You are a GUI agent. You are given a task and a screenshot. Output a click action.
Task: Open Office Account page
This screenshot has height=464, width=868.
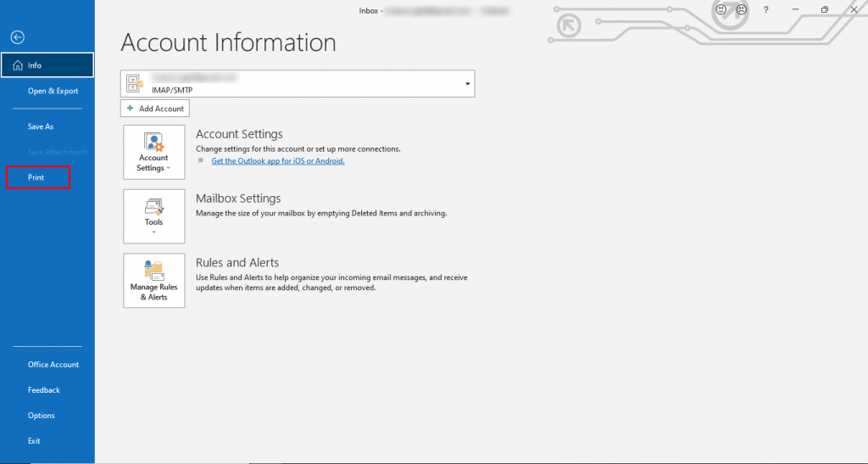pyautogui.click(x=53, y=365)
